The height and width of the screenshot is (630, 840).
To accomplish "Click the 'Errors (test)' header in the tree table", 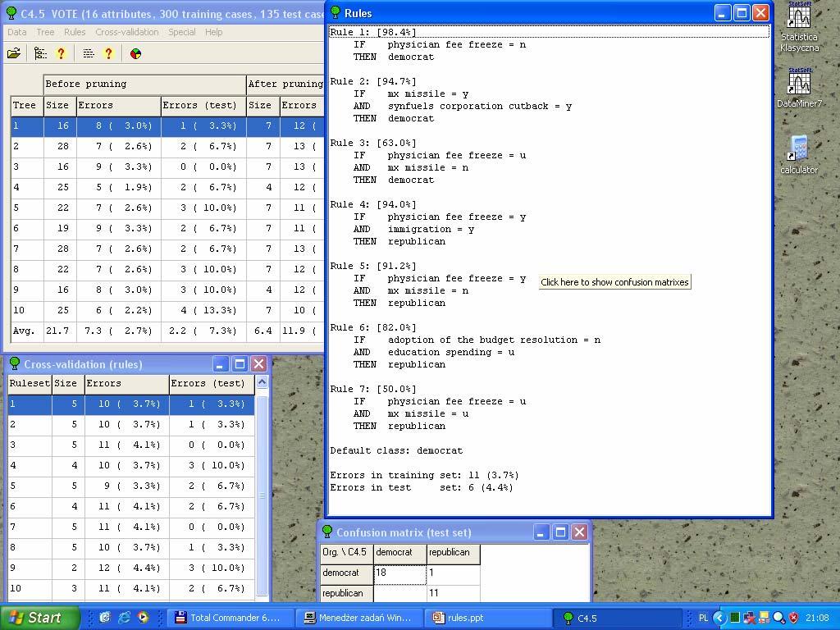I will 203,105.
